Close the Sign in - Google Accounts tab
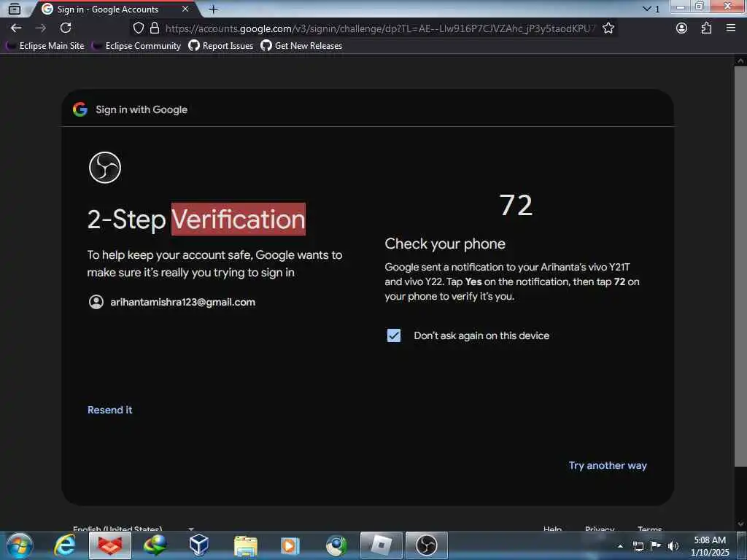The width and height of the screenshot is (747, 560). click(x=185, y=9)
